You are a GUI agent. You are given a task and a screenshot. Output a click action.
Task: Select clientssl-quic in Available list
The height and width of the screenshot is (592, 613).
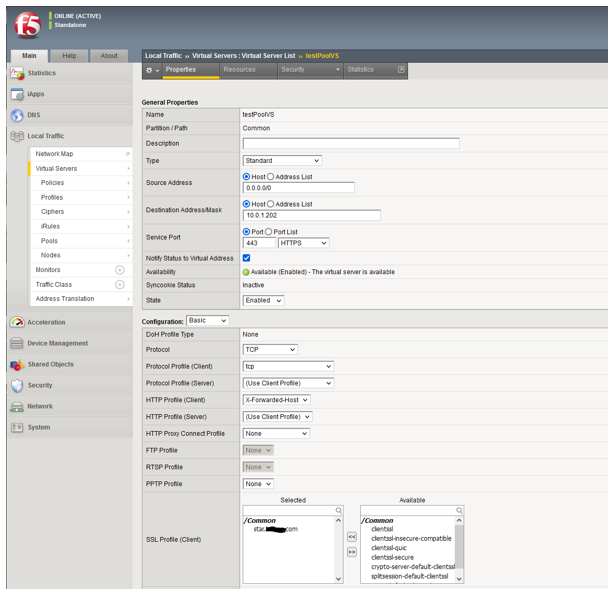click(x=389, y=548)
